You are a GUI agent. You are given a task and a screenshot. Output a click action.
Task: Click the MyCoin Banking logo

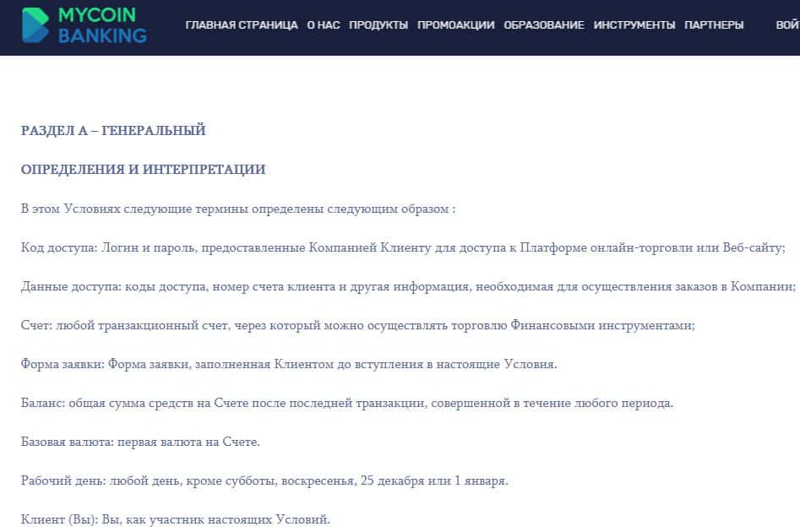tap(84, 25)
